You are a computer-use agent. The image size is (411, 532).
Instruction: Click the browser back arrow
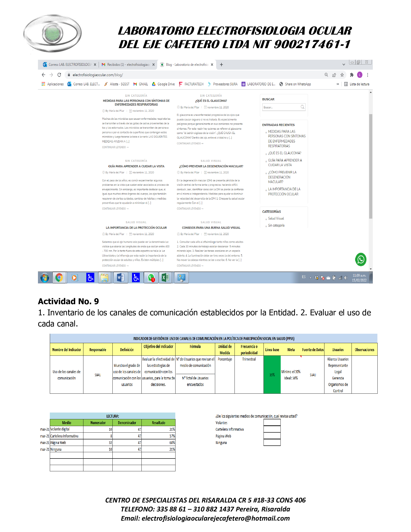click(43, 75)
